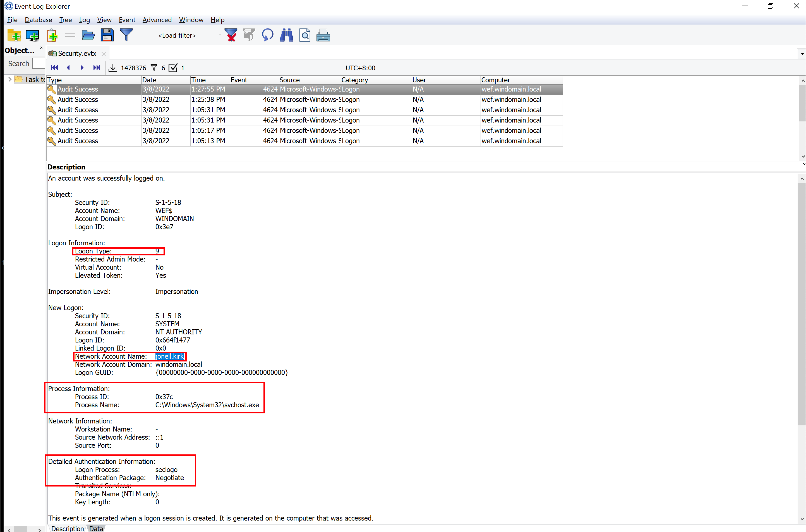
Task: Click the toolbar remove dash icon
Action: point(70,35)
